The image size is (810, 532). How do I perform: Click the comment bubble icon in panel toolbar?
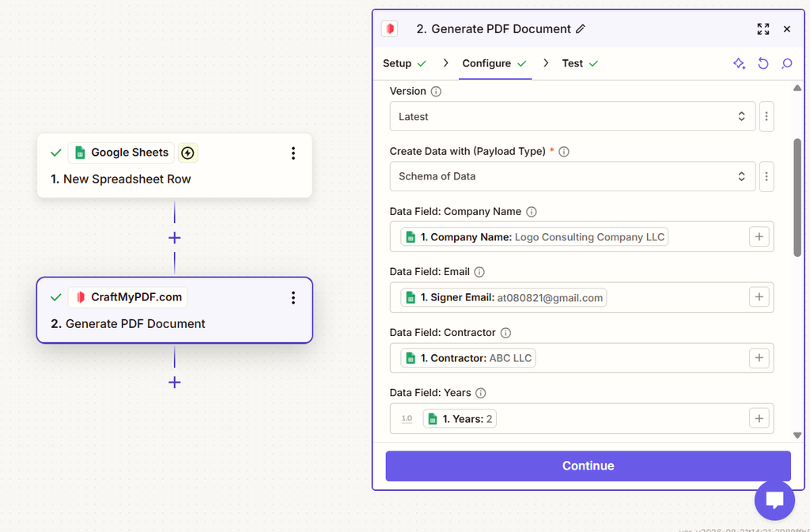787,63
